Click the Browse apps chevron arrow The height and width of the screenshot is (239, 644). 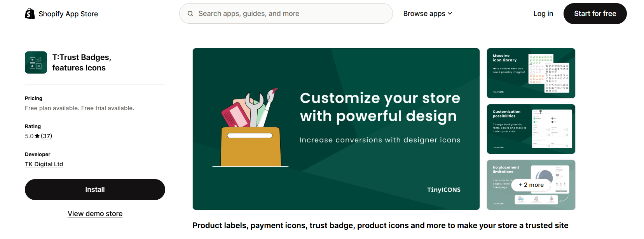pos(450,14)
